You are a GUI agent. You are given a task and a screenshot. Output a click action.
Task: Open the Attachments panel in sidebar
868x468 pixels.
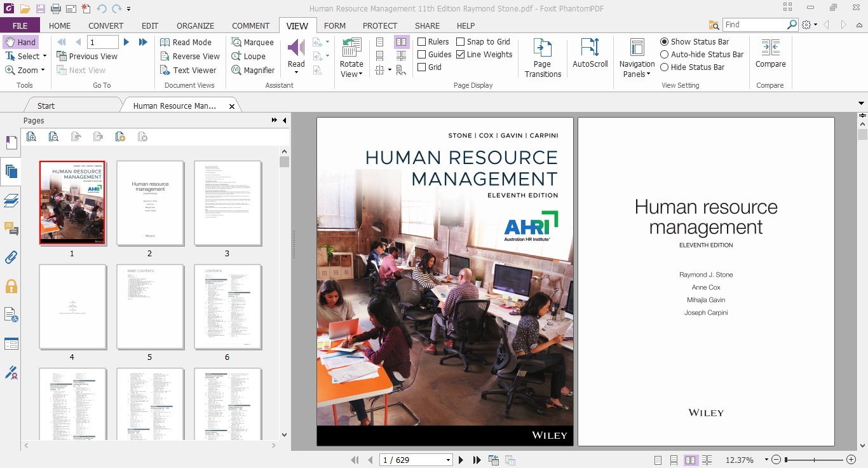point(11,258)
